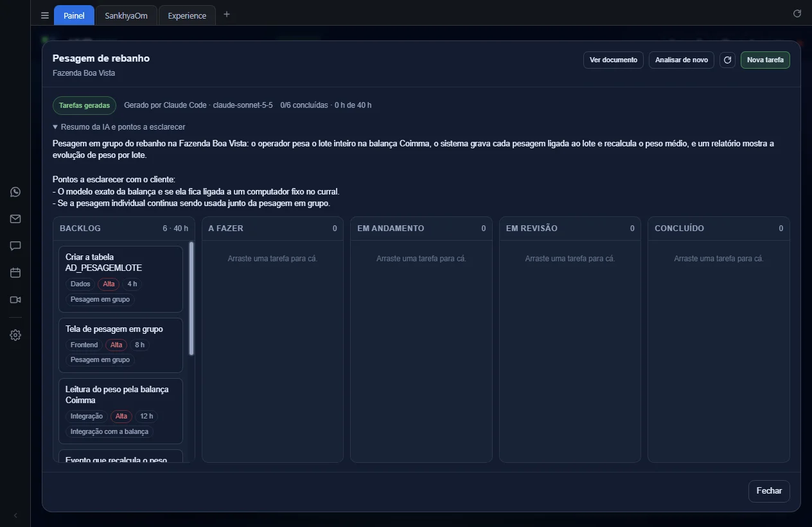Collapse the sidebar with the bottom chevron

15,515
